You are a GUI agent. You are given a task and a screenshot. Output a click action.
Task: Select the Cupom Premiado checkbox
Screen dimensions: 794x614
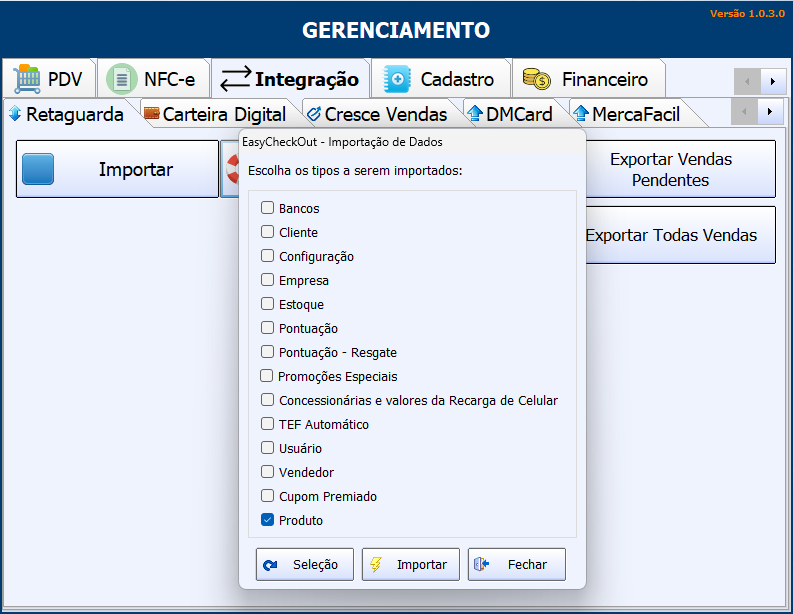click(x=267, y=496)
